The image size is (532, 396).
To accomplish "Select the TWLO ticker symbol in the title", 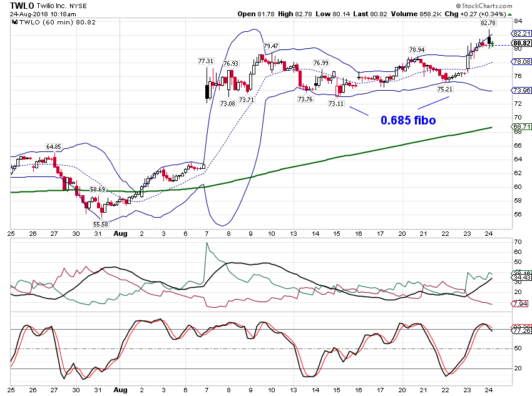I will click(x=22, y=6).
